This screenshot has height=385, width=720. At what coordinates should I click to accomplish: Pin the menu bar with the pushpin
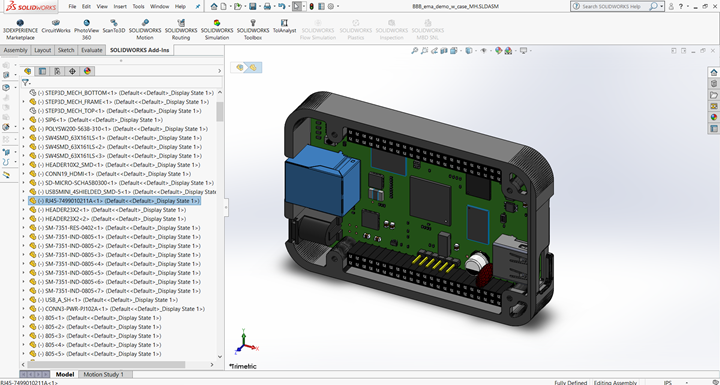click(198, 6)
